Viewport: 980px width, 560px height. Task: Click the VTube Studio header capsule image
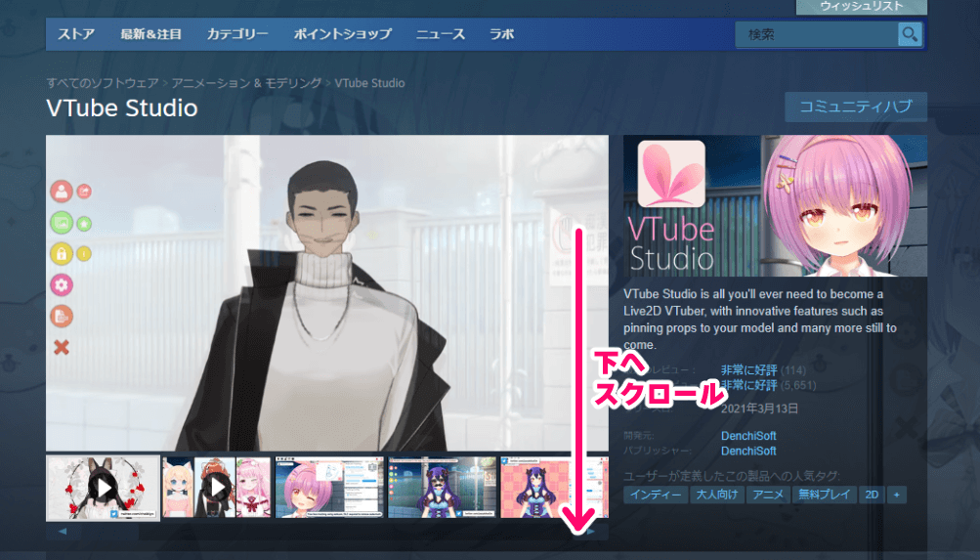click(775, 205)
